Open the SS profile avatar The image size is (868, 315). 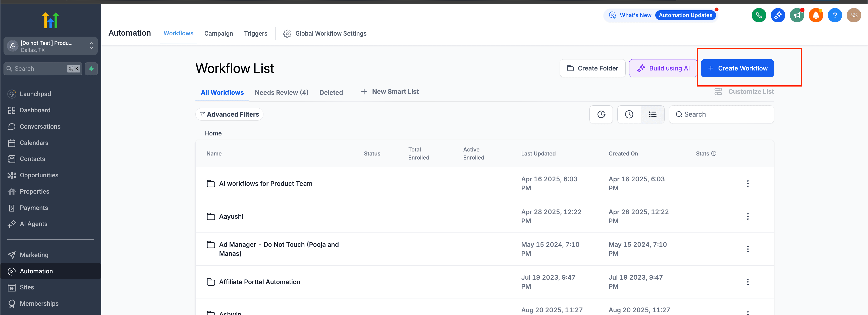854,15
